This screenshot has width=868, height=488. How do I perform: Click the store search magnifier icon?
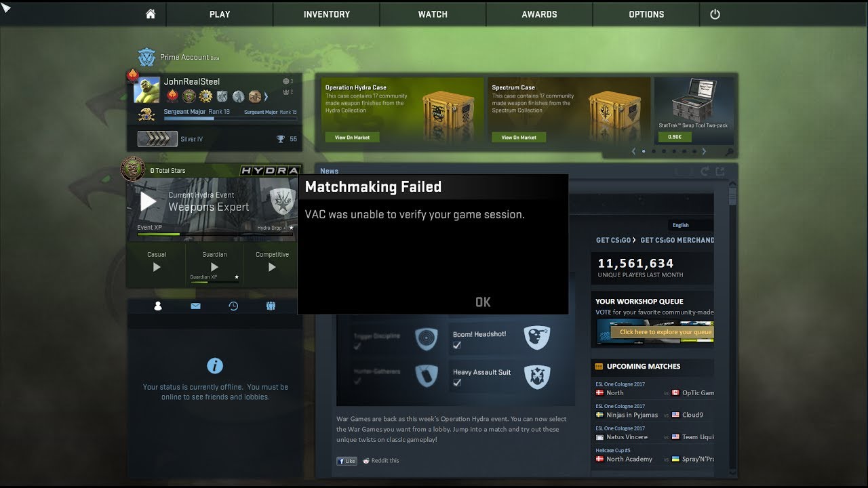[729, 152]
